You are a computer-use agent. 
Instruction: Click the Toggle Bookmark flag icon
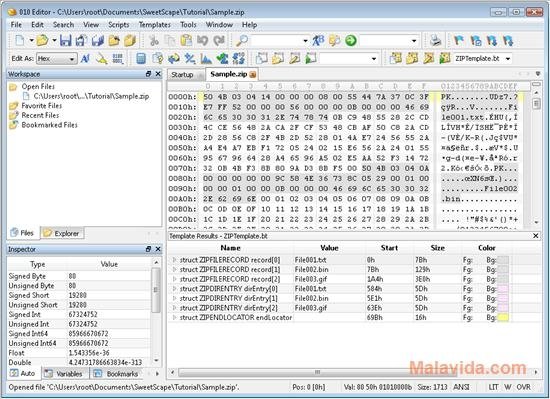(458, 41)
